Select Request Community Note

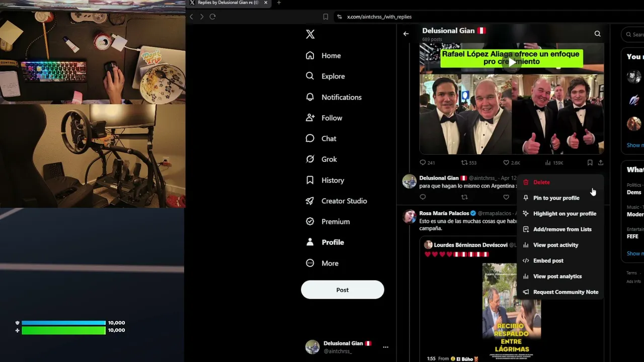click(560, 292)
